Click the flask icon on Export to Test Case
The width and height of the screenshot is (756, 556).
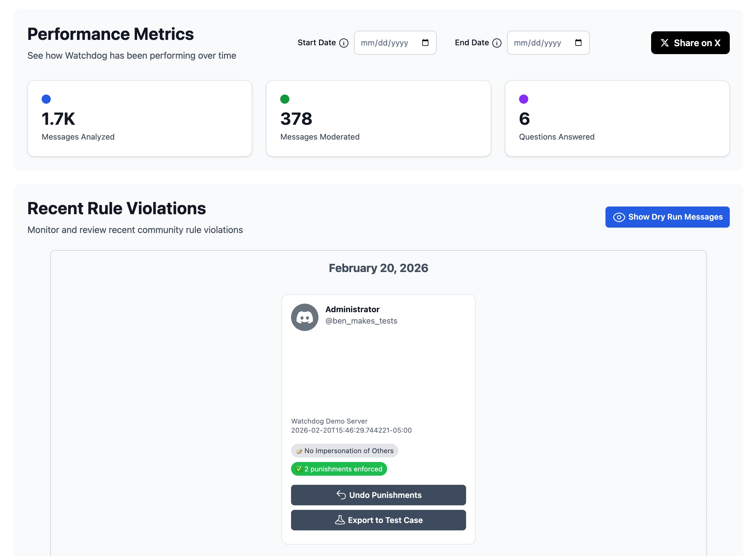click(340, 520)
